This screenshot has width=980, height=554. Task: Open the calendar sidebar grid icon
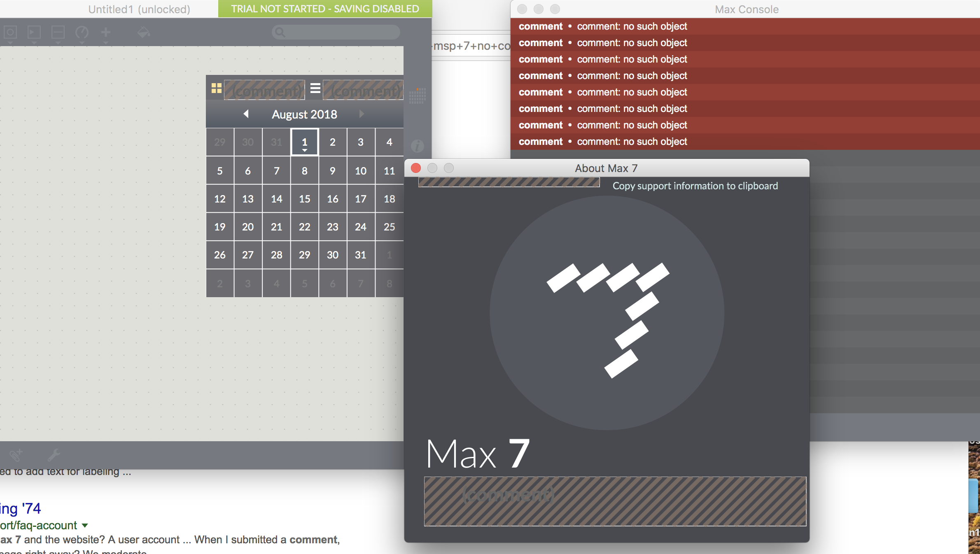418,95
